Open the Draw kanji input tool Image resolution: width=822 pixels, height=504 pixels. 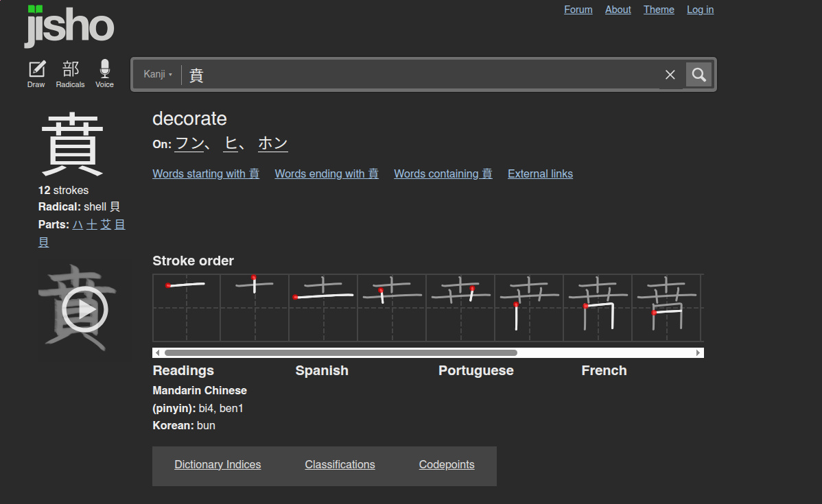[x=36, y=74]
